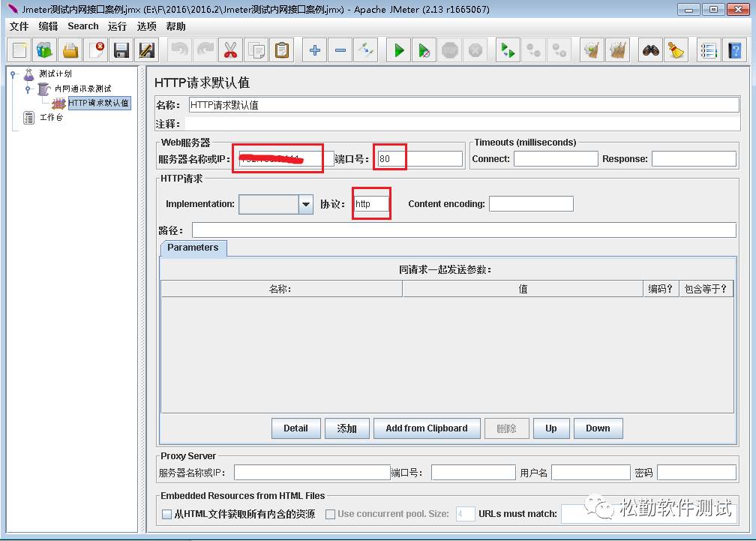
Task: Click the Remote Start All icon
Action: coord(508,50)
